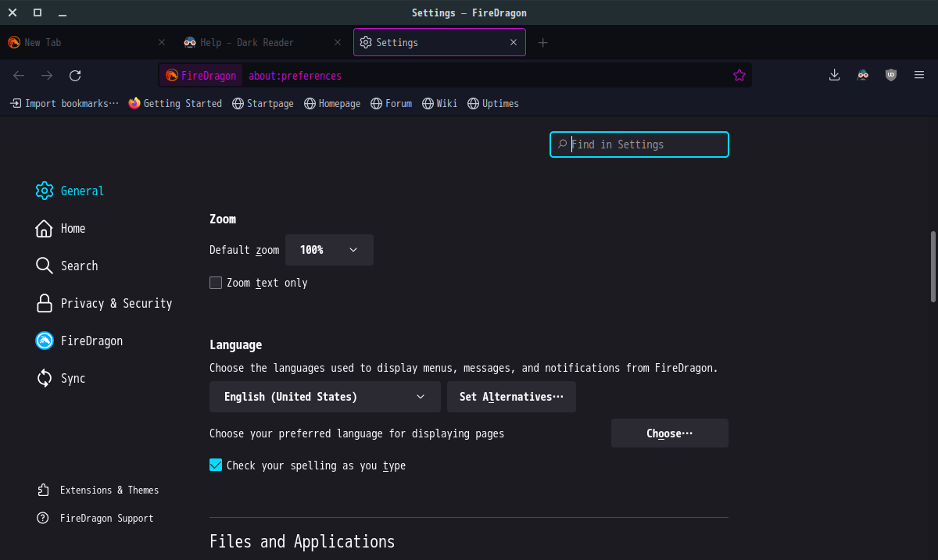This screenshot has height=560, width=938.
Task: Open the Dark Reader extension icon
Action: [863, 75]
